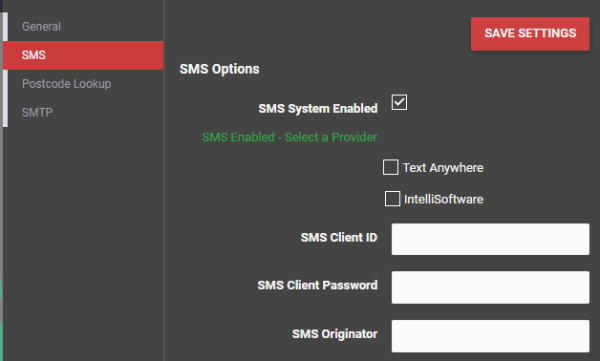Focus the SMS Client ID input field
The height and width of the screenshot is (361, 600).
pyautogui.click(x=490, y=239)
